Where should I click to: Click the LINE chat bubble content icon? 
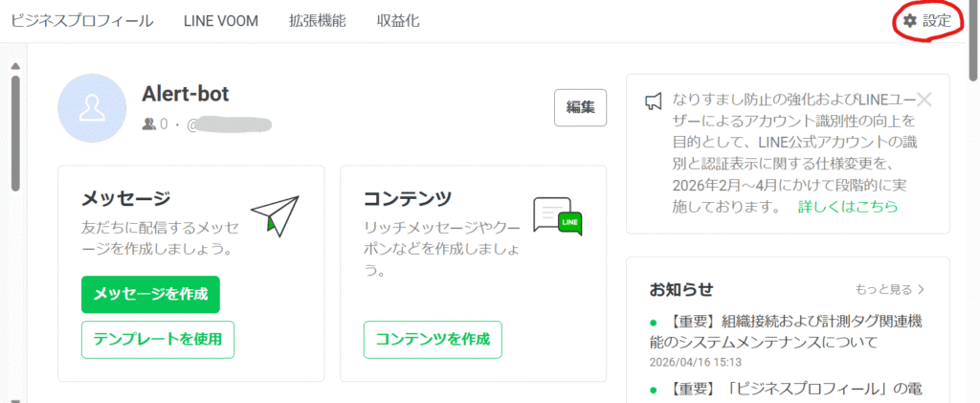(x=558, y=216)
